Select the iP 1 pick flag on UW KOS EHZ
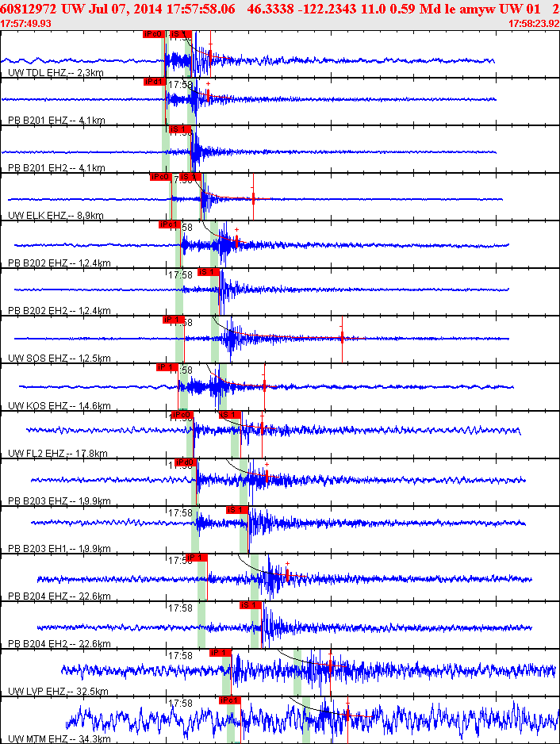 [x=167, y=367]
